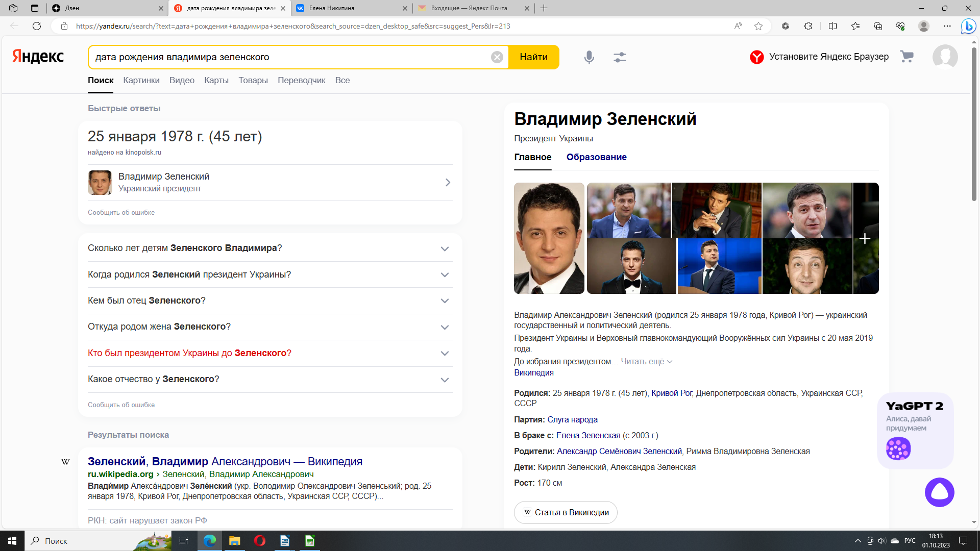
Task: Expand 'Кем был отец Зеленского' question
Action: tap(270, 300)
